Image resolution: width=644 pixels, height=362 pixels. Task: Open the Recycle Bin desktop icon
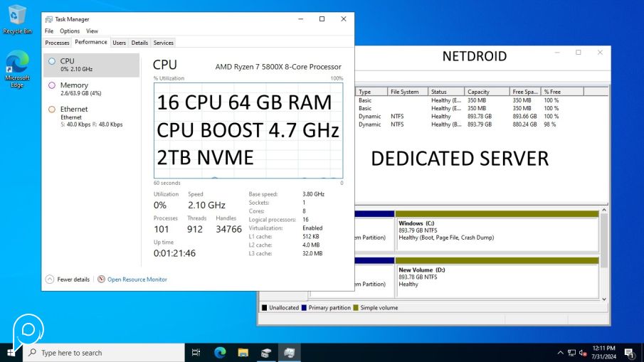[17, 18]
